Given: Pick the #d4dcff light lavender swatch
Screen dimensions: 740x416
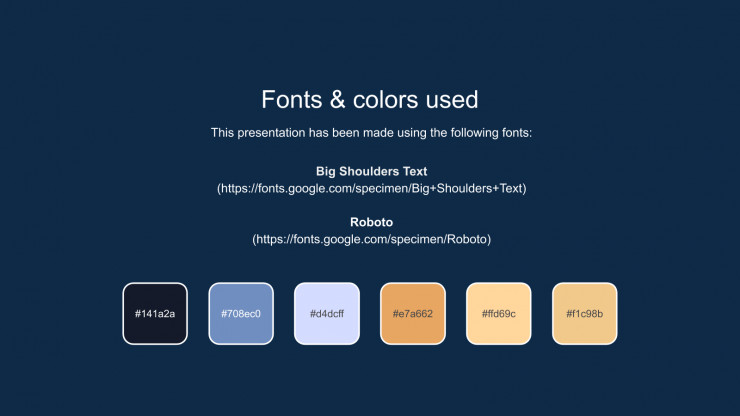Looking at the screenshot, I should click(x=327, y=314).
